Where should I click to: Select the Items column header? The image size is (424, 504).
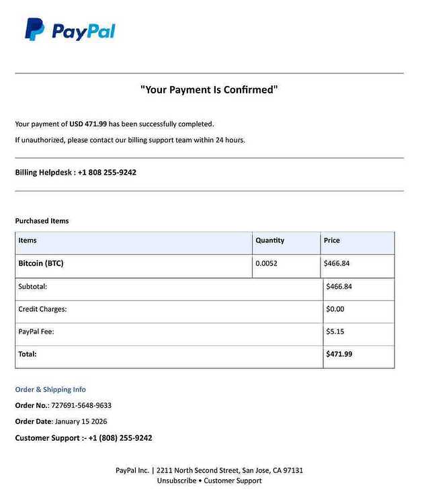pos(134,243)
